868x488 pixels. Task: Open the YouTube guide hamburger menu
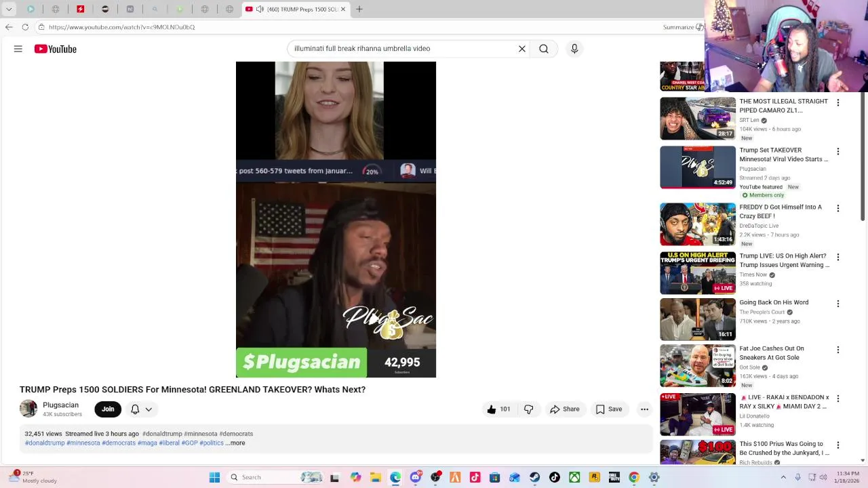(18, 49)
